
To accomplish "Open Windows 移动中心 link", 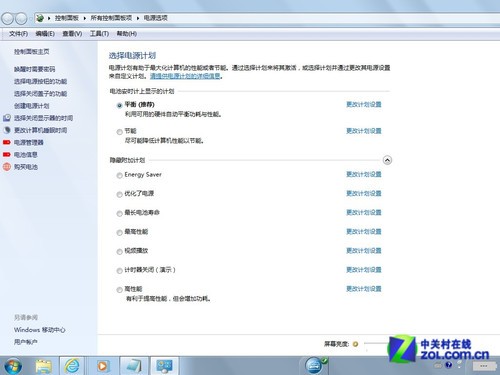I will click(x=40, y=330).
